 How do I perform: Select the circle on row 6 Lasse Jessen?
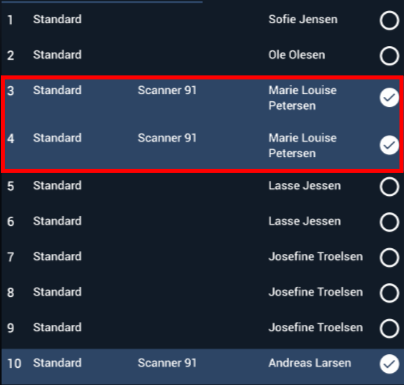(x=389, y=222)
